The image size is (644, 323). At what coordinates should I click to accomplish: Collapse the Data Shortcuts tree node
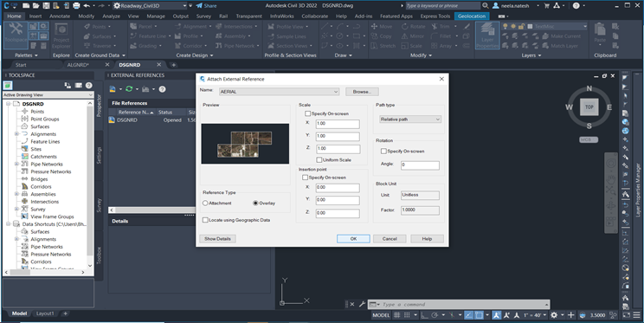click(x=8, y=224)
